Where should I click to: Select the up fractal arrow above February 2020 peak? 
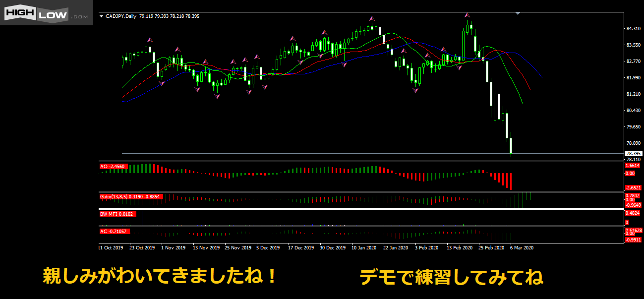tap(468, 15)
